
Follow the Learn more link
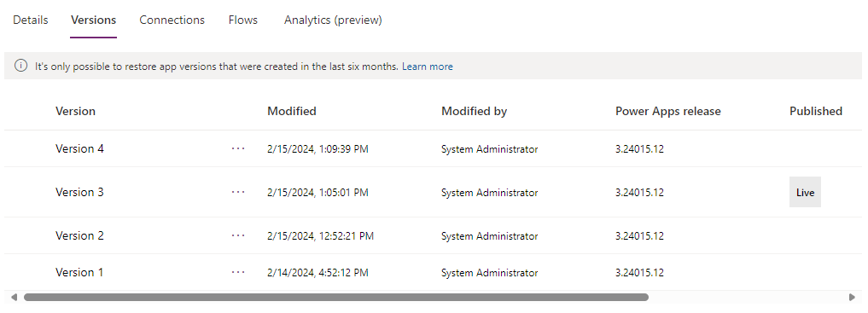point(428,67)
